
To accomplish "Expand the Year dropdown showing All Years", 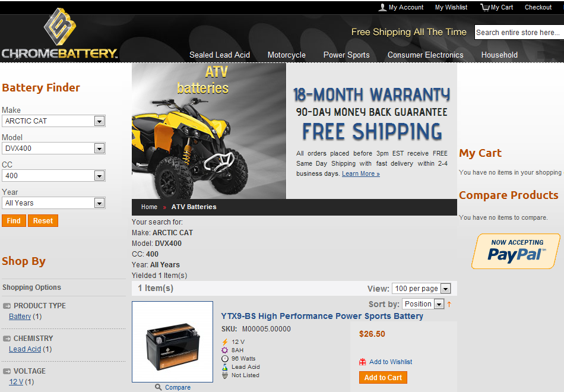I will click(x=53, y=203).
